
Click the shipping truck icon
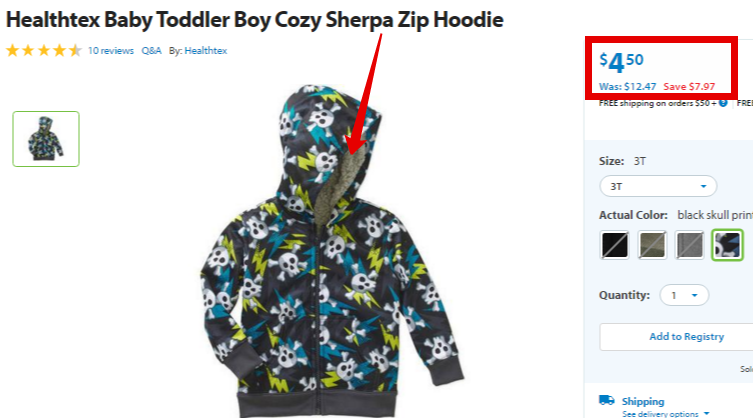[607, 400]
